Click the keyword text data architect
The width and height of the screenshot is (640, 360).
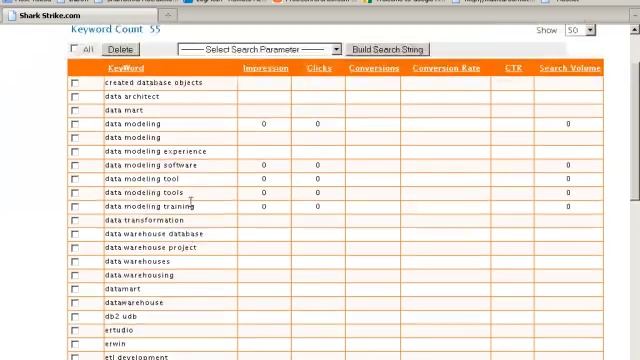(x=132, y=96)
